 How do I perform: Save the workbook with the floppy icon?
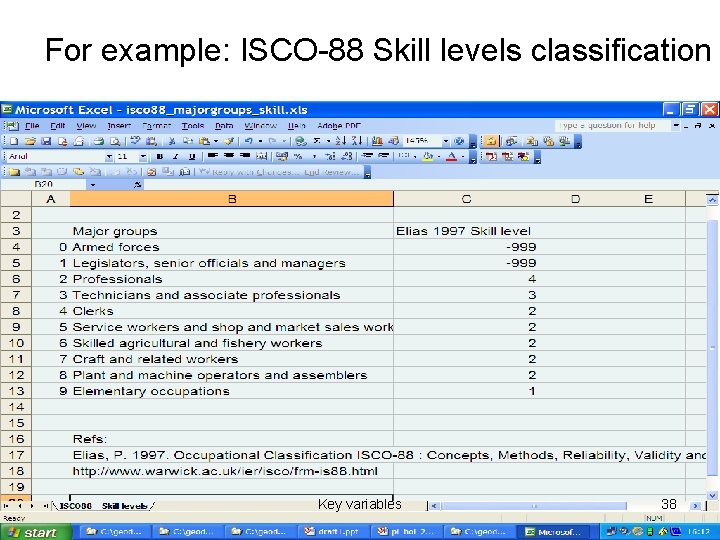click(46, 141)
